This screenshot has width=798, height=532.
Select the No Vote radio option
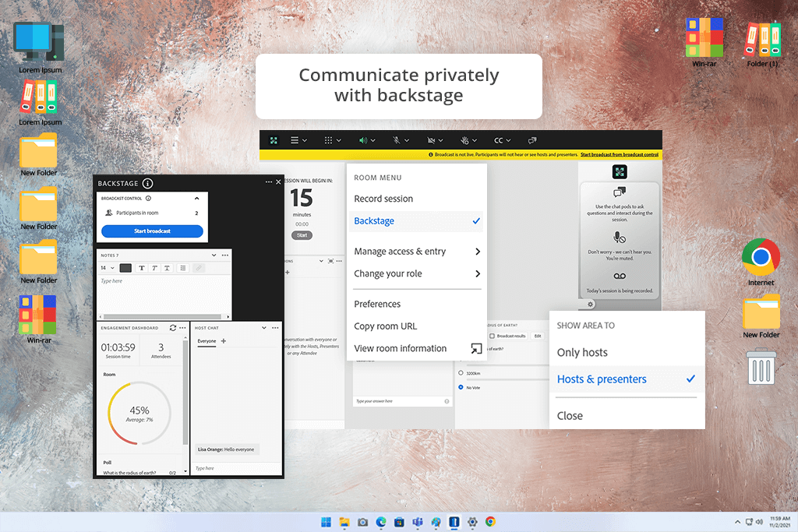coord(461,386)
